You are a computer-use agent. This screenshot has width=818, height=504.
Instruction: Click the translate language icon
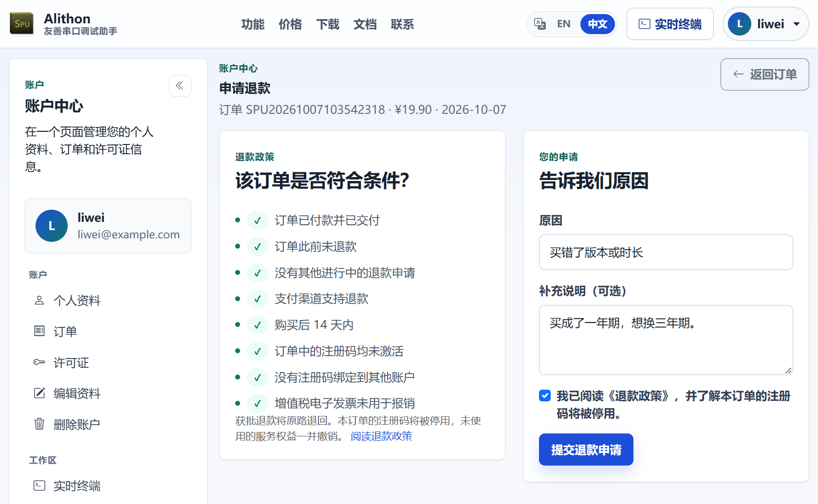539,24
